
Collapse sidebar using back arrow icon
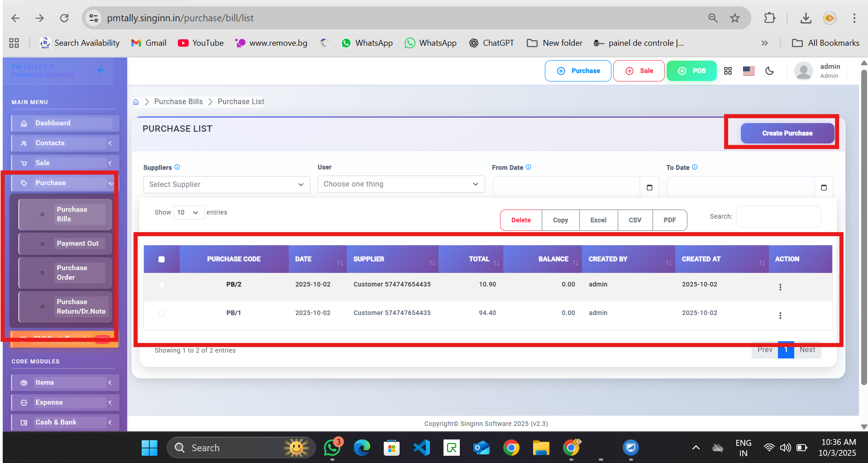tap(101, 70)
